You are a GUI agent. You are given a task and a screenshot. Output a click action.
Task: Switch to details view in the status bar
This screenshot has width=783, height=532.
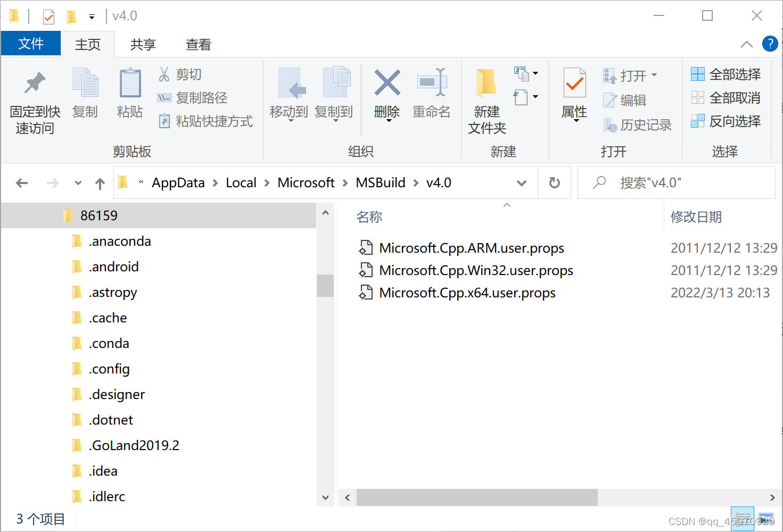point(743,519)
